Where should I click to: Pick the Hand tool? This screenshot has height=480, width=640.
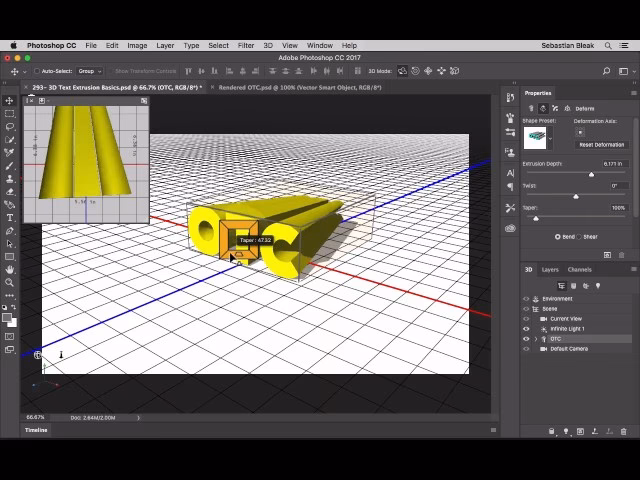(10, 269)
